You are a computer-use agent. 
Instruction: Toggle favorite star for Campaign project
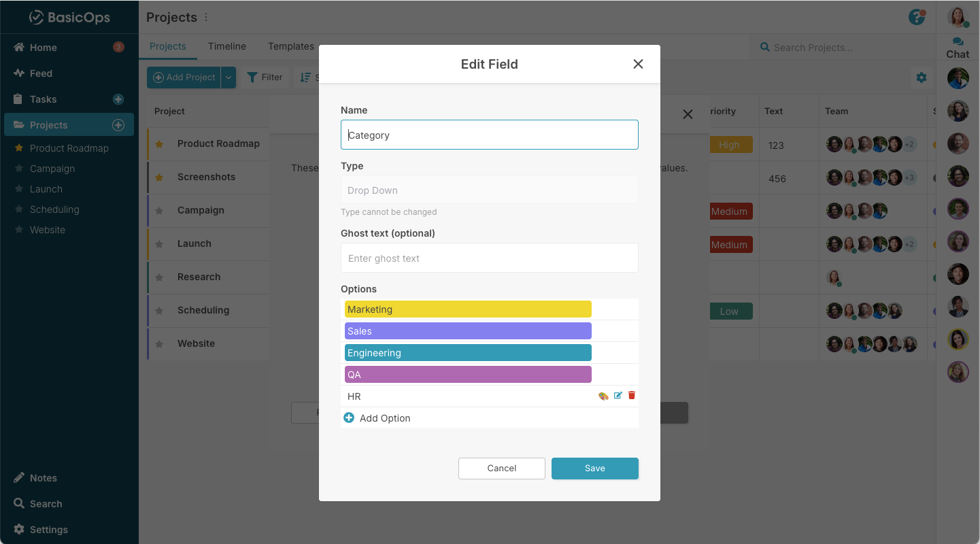point(159,211)
